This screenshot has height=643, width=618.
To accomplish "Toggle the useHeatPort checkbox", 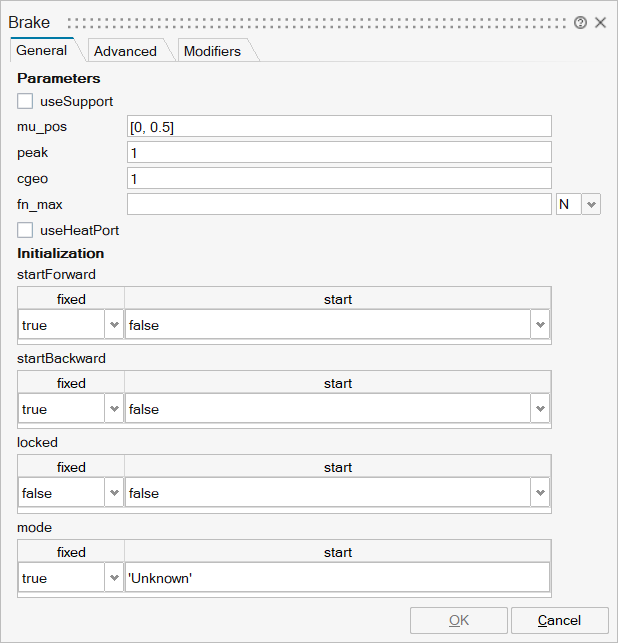I will [x=26, y=230].
